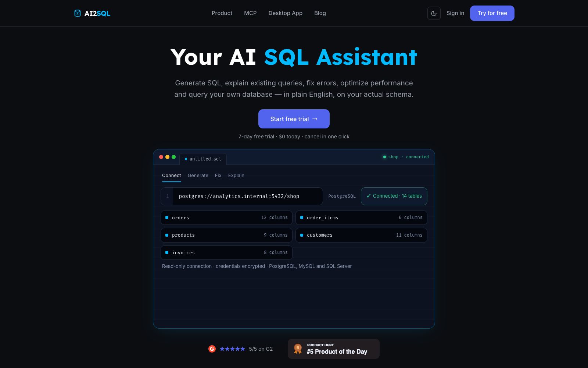Click the green window dot
The image size is (588, 368).
tap(173, 157)
